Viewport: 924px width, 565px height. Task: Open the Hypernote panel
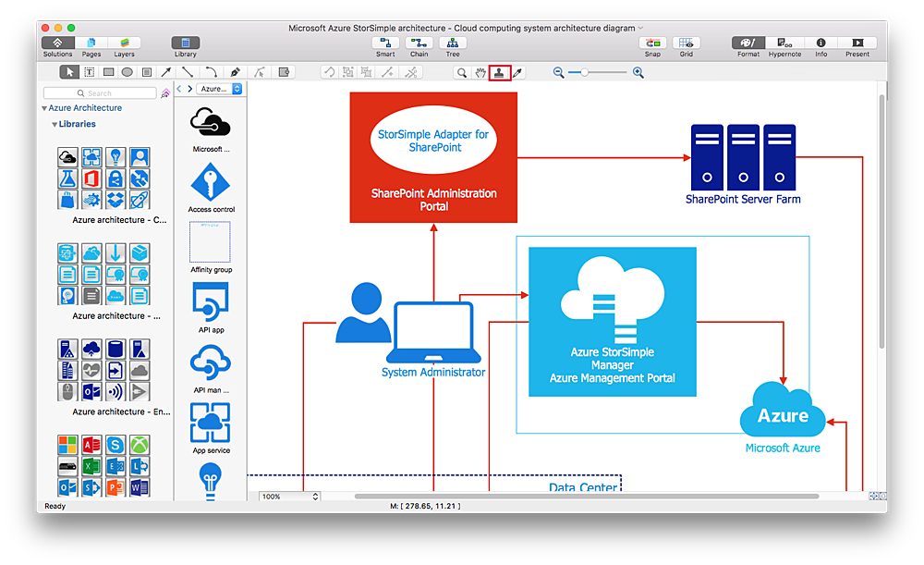(784, 44)
